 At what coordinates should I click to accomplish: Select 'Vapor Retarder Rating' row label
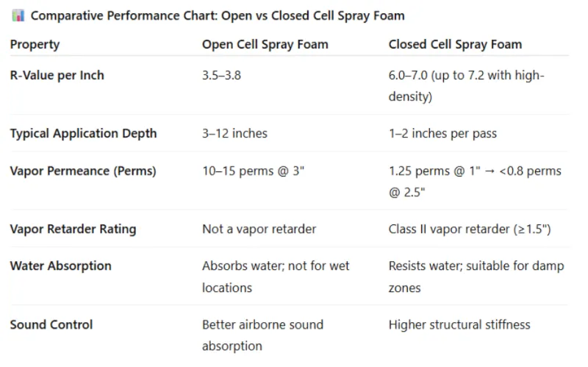pos(73,229)
